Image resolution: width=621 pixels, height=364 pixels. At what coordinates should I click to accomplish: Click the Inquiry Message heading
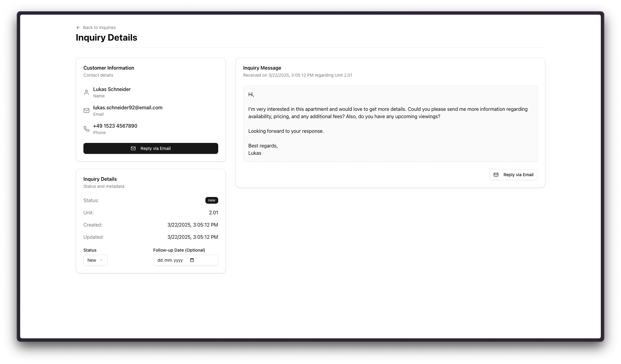(262, 68)
